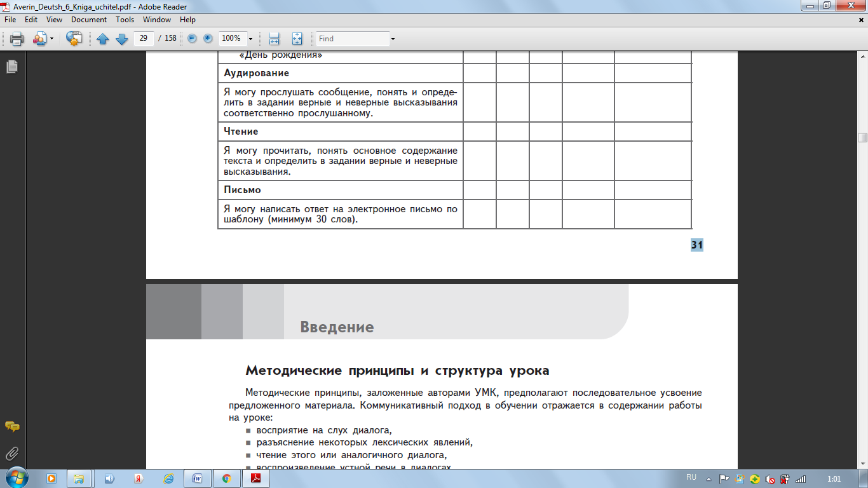Open Adobe Reader in Windows taskbar
This screenshot has width=868, height=488.
pyautogui.click(x=255, y=478)
